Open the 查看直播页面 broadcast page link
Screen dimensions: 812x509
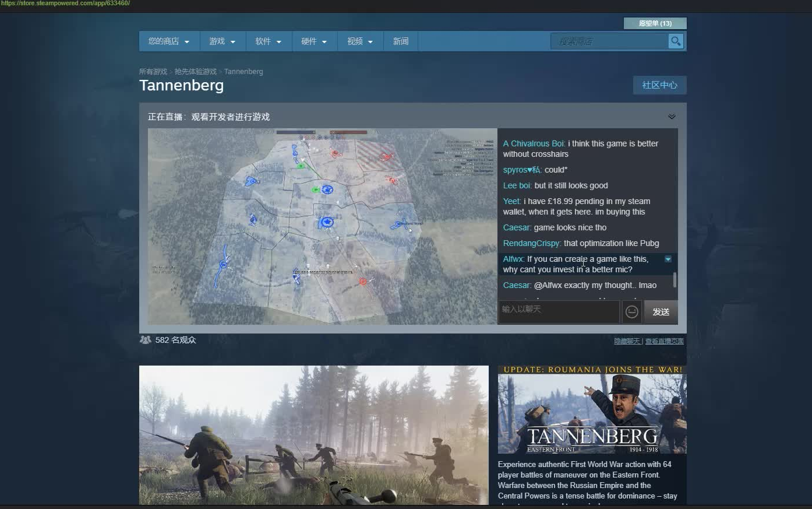coord(664,341)
